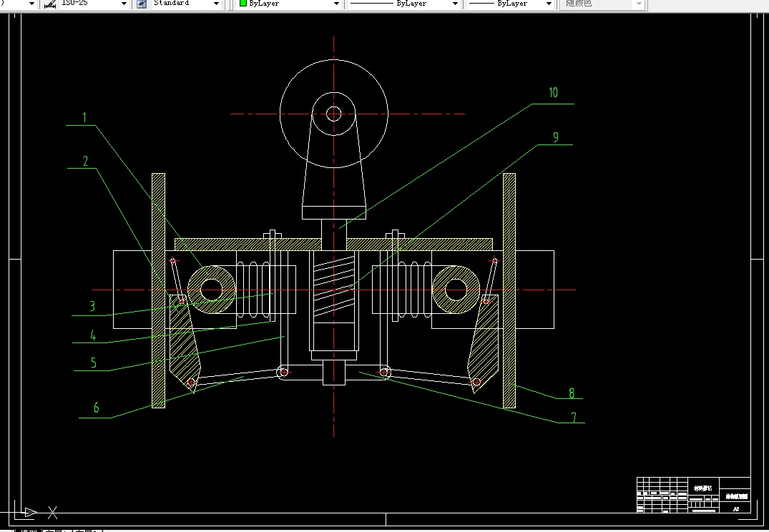Expand the Standard table style dropdown

tap(216, 4)
